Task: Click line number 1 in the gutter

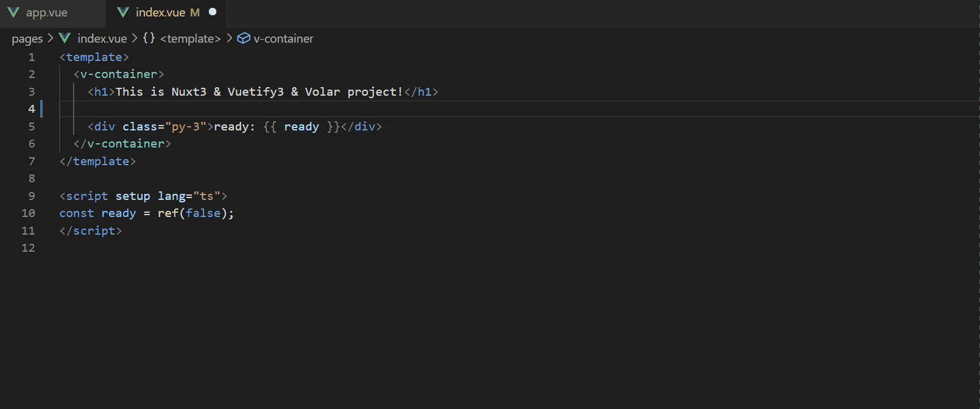Action: pos(32,57)
